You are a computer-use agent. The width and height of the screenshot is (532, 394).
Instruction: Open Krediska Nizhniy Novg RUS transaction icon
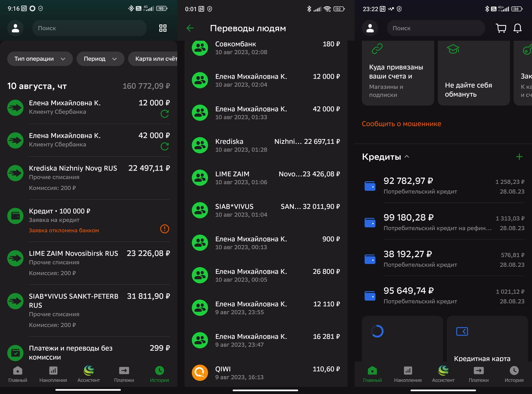[x=15, y=173]
